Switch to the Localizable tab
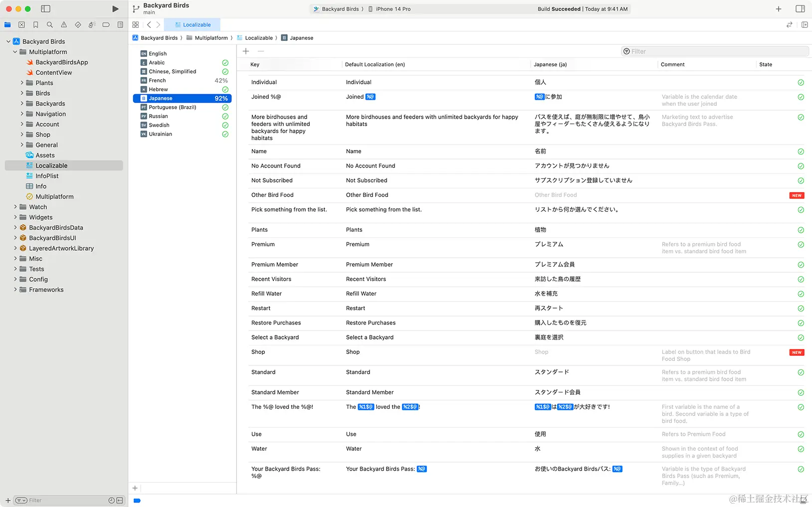Screen dimensions: 812x507 coord(192,24)
